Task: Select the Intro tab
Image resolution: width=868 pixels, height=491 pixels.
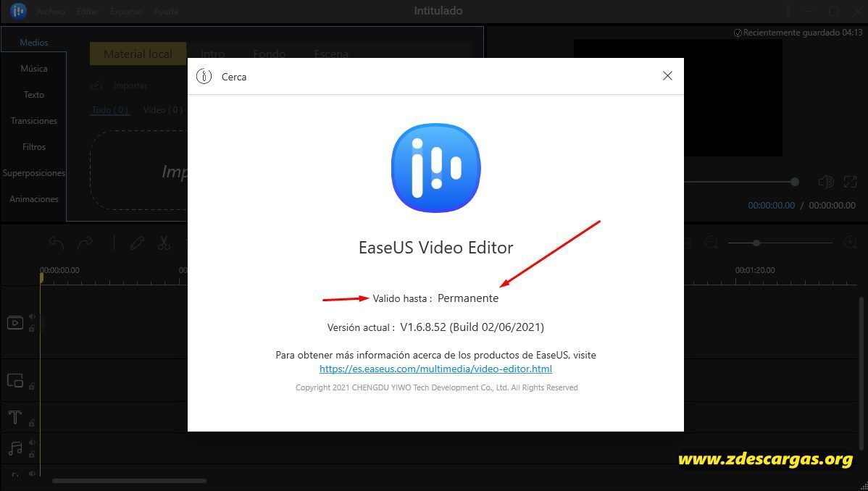Action: (x=212, y=54)
